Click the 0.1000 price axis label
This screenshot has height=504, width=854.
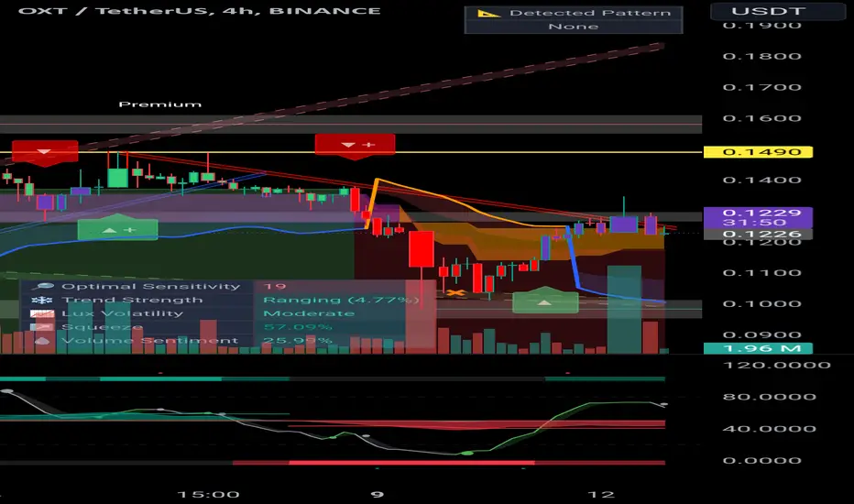click(762, 304)
